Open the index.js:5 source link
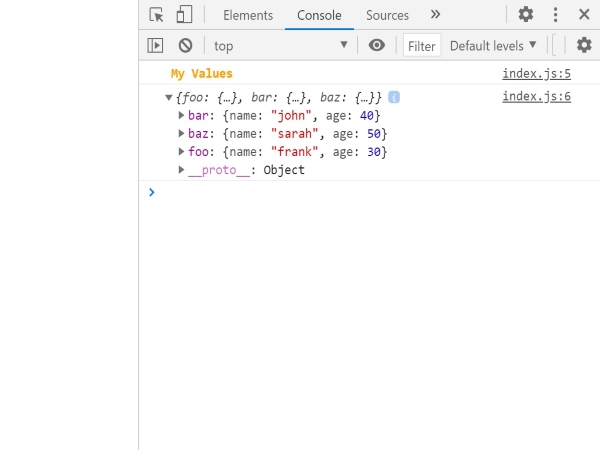Screen dimensions: 600x450 point(536,74)
